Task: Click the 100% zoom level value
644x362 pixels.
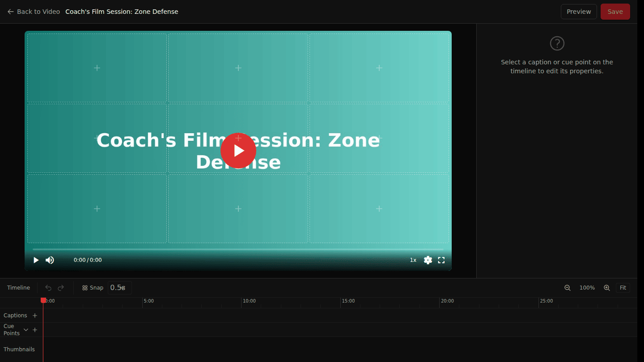Action: (x=587, y=288)
